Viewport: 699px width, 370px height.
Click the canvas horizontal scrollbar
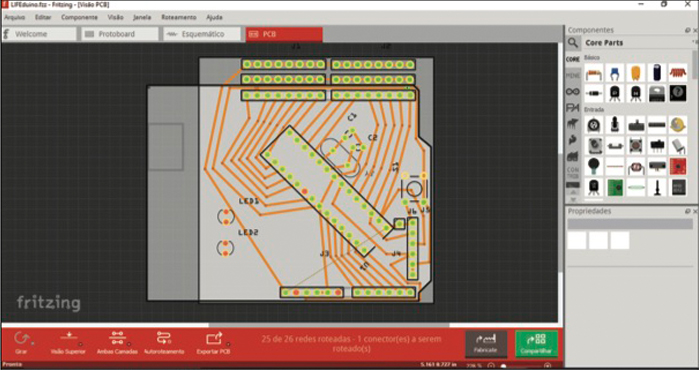click(329, 325)
